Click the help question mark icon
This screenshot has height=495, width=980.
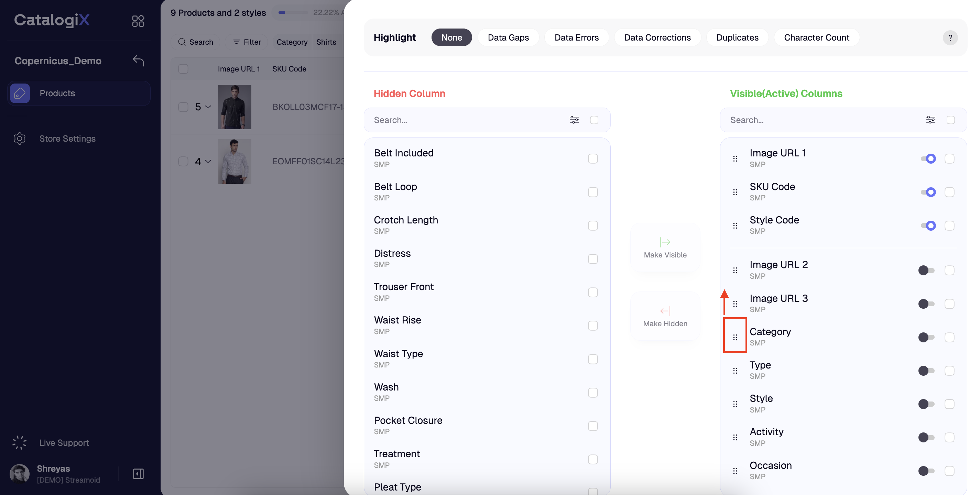point(950,37)
